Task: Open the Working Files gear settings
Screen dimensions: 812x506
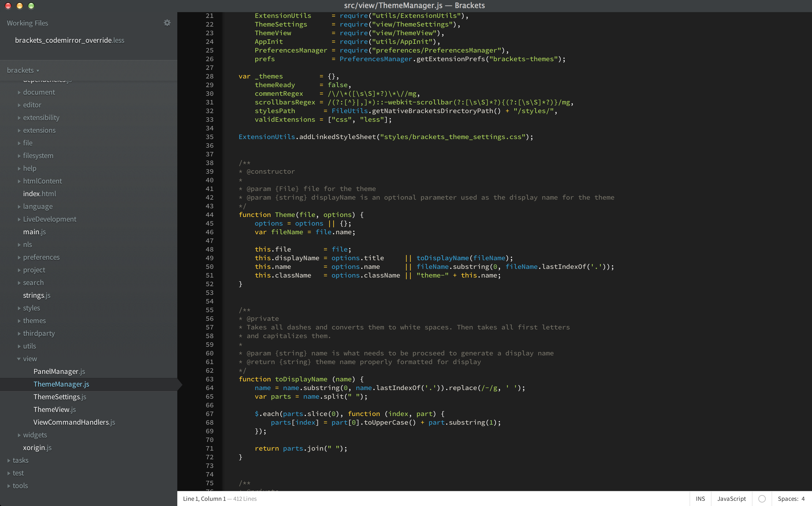Action: [167, 23]
